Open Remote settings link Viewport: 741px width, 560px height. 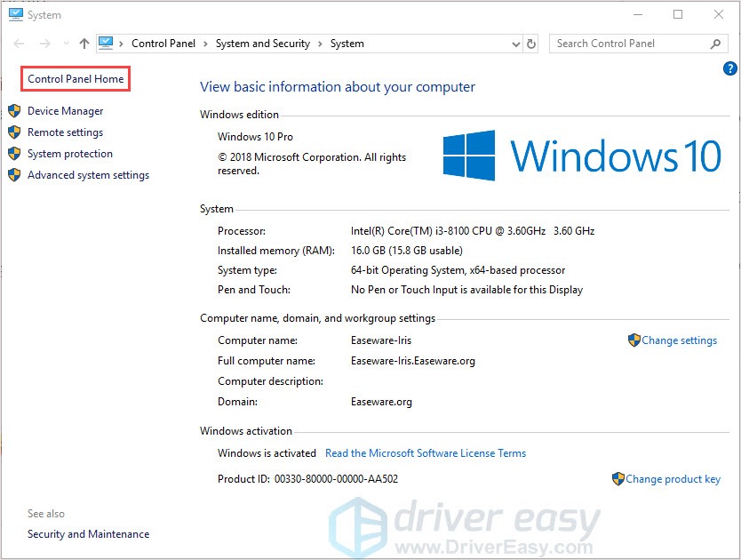(65, 132)
